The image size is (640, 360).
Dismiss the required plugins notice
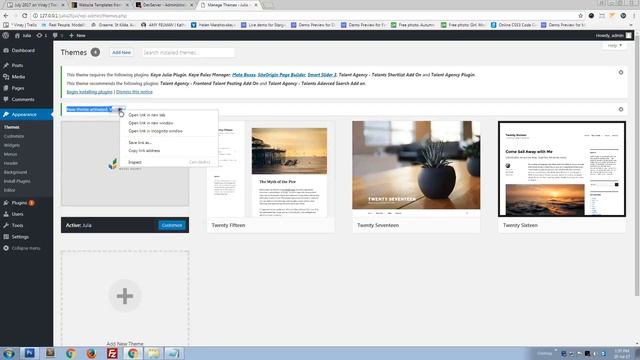[621, 72]
